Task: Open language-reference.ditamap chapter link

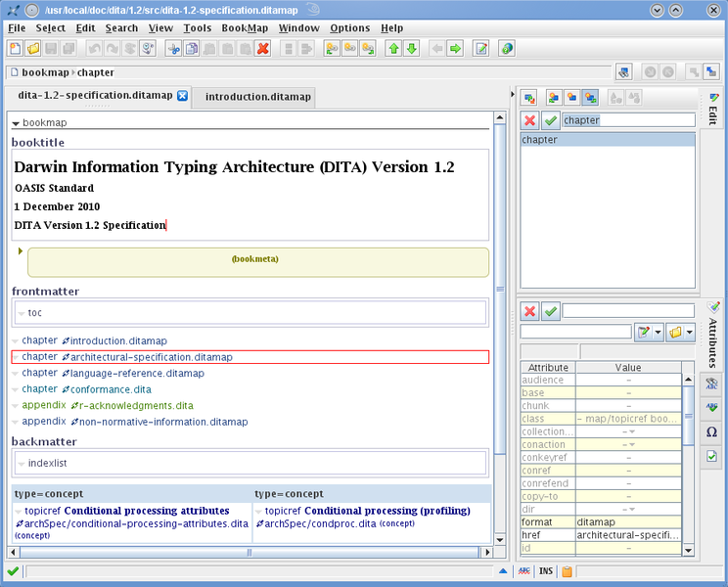Action: point(137,374)
